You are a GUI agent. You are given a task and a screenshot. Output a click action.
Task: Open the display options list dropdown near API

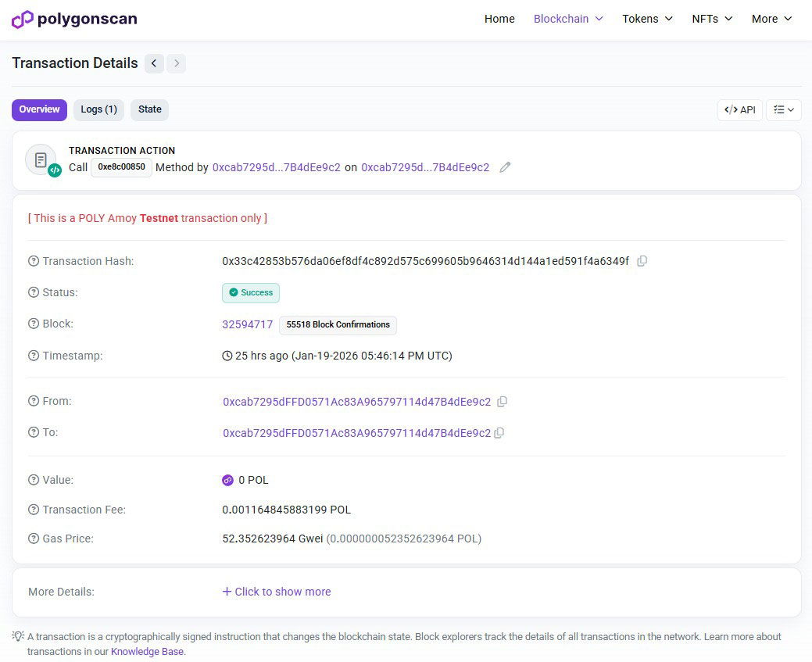(783, 109)
